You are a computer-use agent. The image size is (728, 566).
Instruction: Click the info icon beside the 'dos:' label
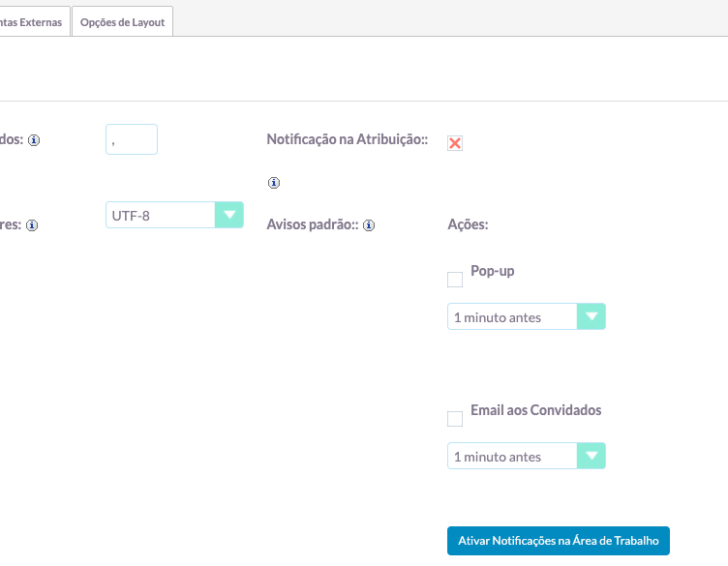34,140
